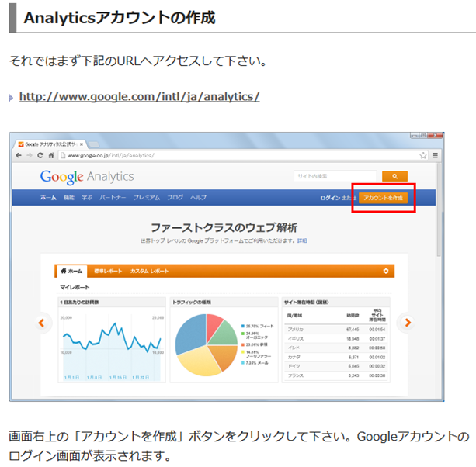Click the メール legend entry in pie chart

[255, 363]
